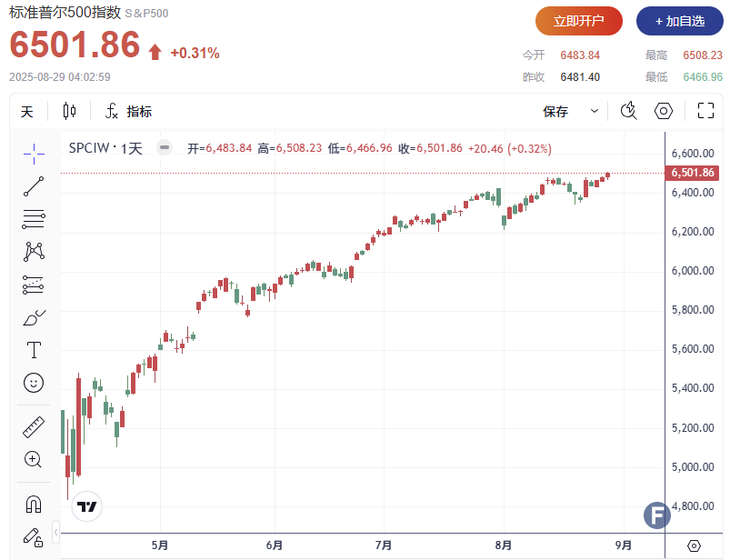Click the large 6501.86 index price in the header

coord(75,45)
